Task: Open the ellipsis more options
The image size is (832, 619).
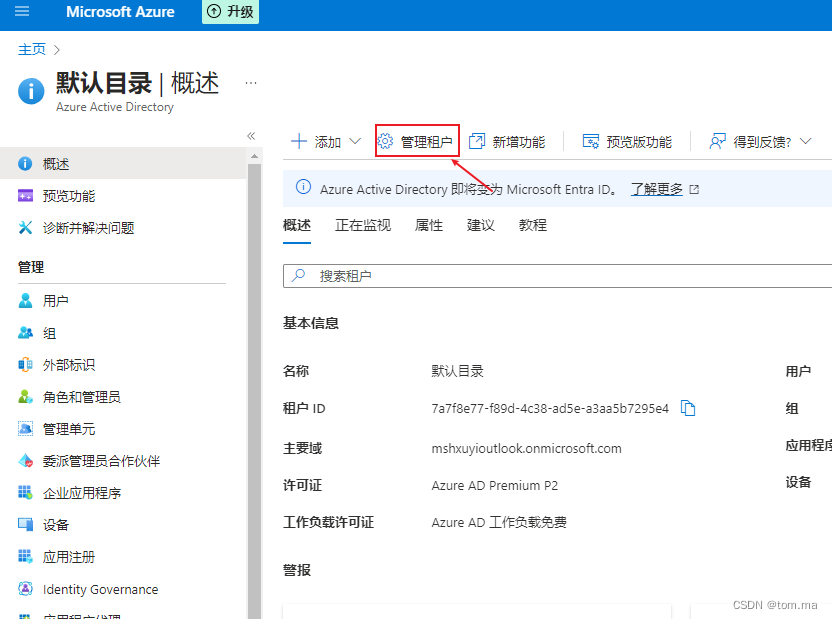Action: click(x=251, y=83)
